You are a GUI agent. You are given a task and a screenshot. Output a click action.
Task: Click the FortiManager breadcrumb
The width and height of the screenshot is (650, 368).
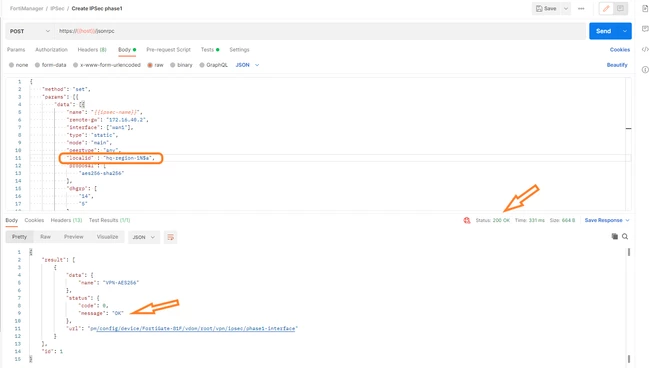27,9
